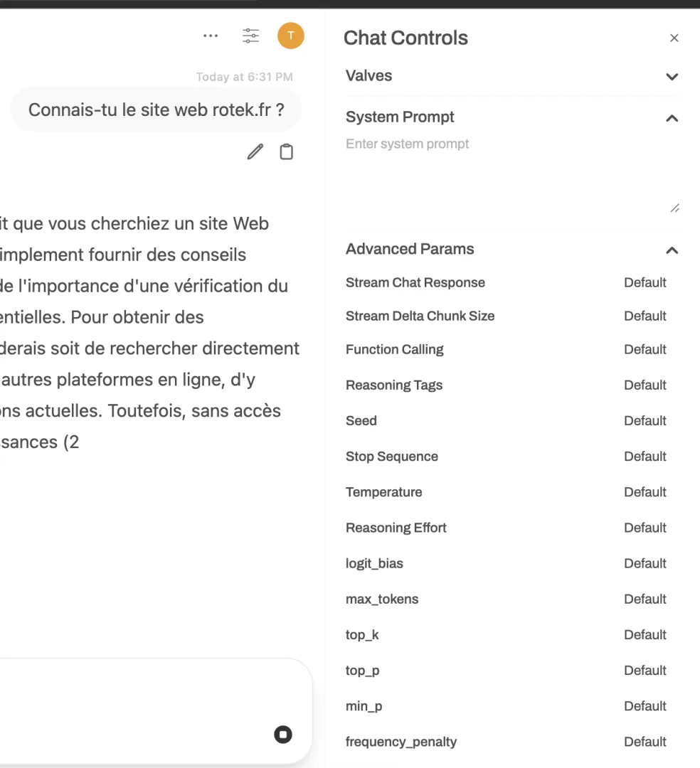Collapse the System Prompt section

pos(672,118)
